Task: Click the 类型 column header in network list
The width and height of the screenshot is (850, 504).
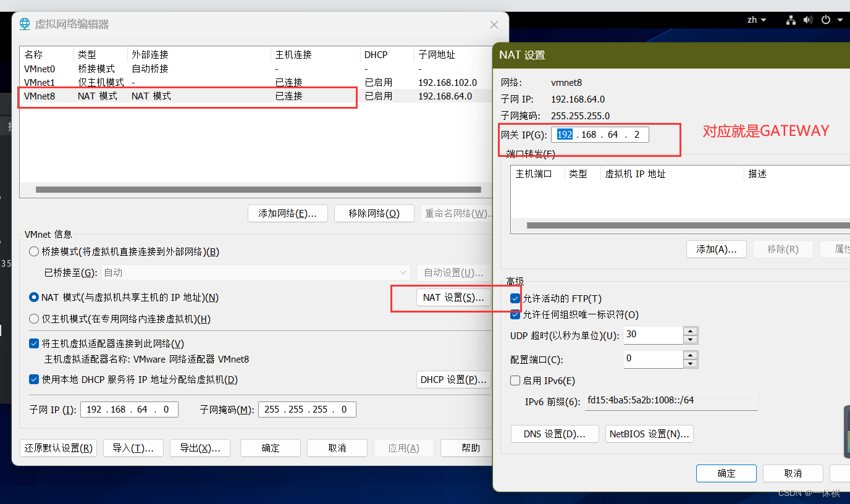Action: click(101, 54)
